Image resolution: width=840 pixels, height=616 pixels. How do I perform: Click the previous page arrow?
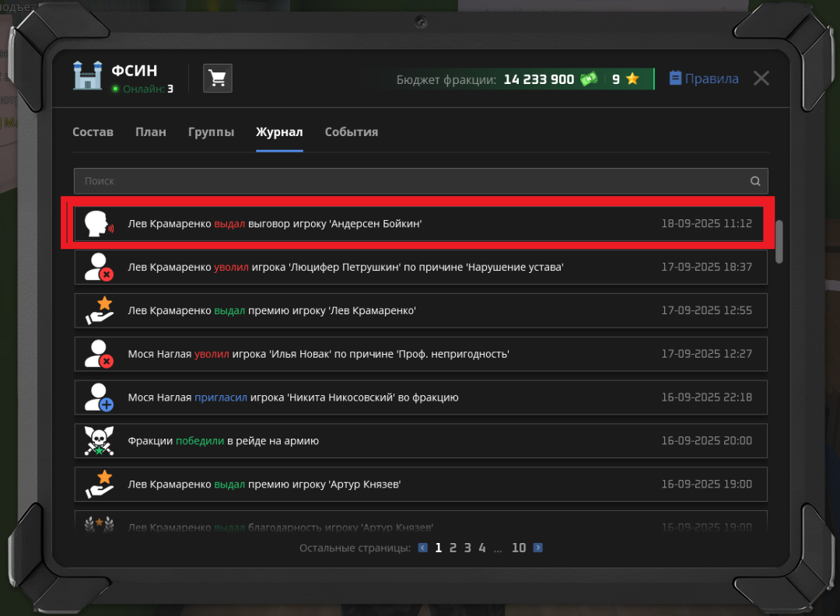(x=423, y=548)
